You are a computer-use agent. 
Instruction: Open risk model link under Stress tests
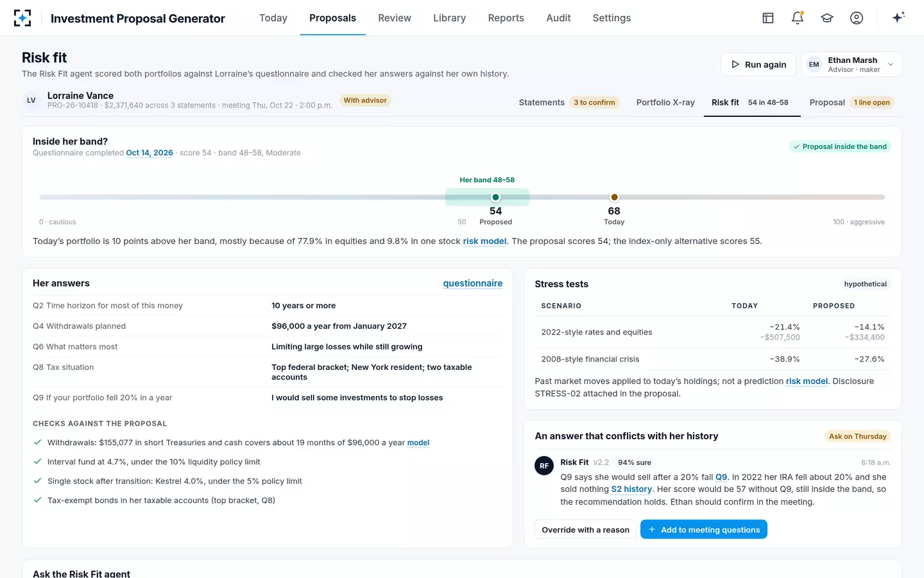pos(807,381)
